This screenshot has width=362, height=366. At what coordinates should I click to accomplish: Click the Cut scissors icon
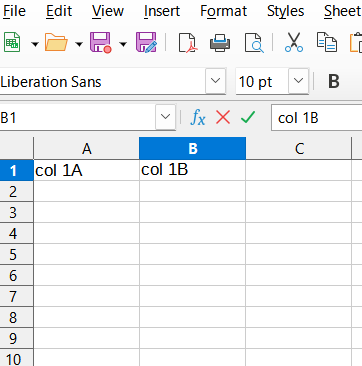coord(294,42)
